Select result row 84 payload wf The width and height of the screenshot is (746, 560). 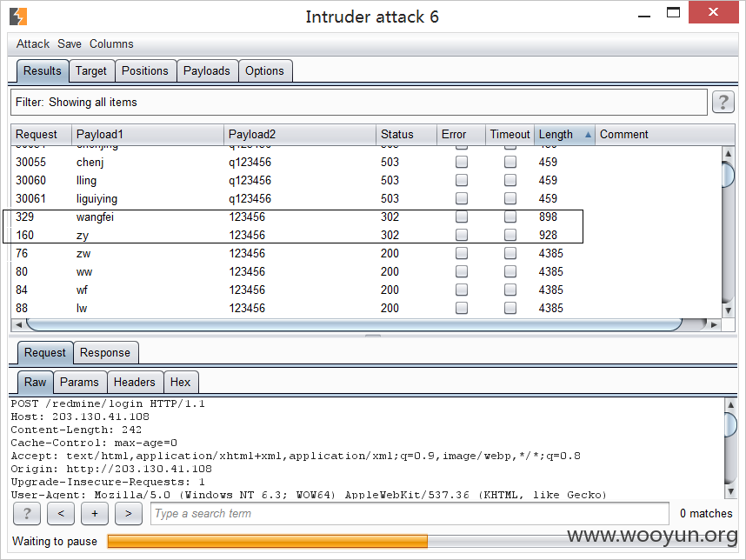(x=366, y=290)
